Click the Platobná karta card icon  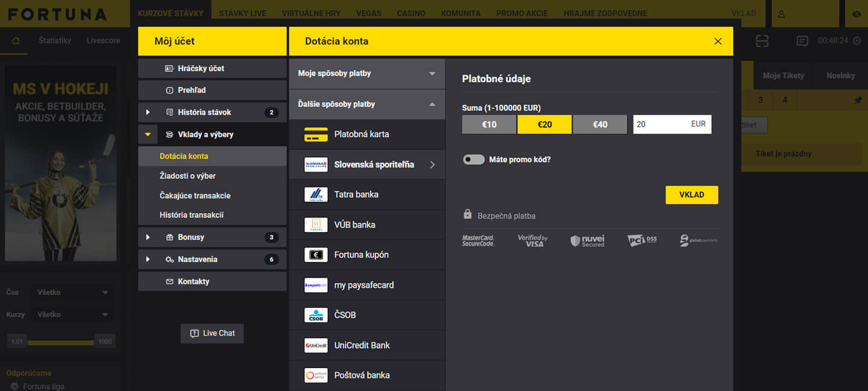[x=316, y=134]
